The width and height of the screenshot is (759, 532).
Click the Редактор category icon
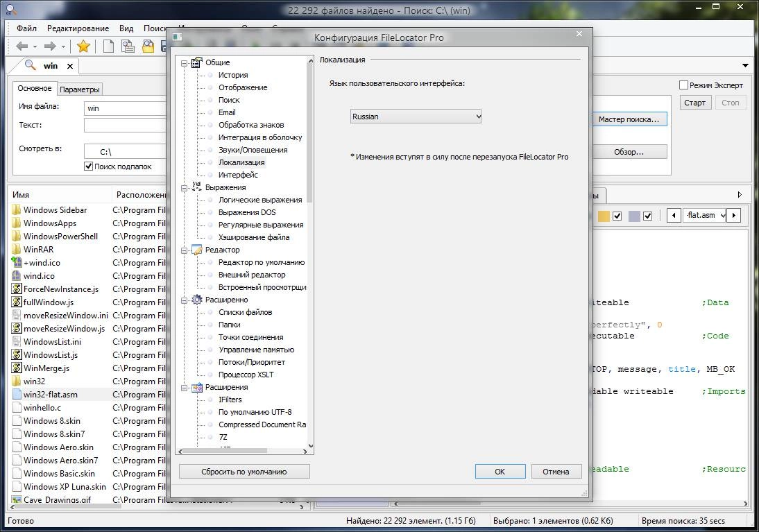pyautogui.click(x=196, y=250)
